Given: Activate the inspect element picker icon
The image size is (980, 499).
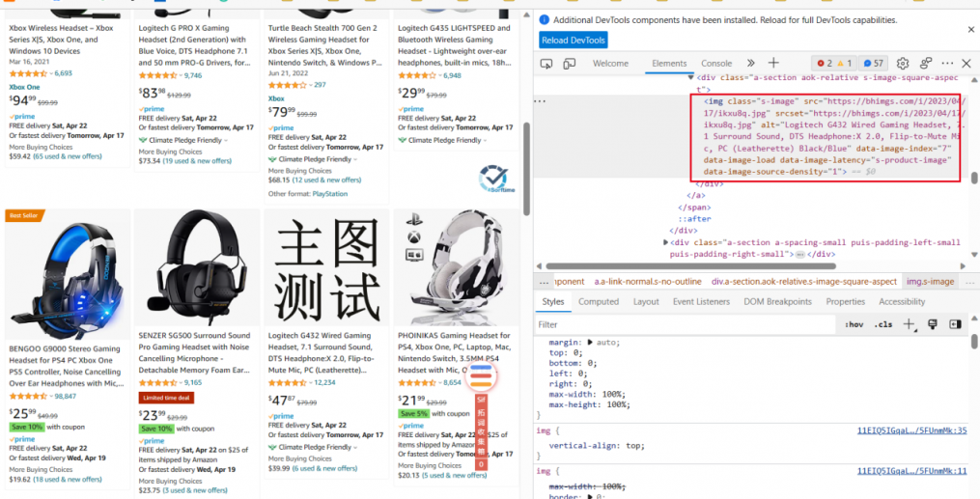Looking at the screenshot, I should click(546, 63).
